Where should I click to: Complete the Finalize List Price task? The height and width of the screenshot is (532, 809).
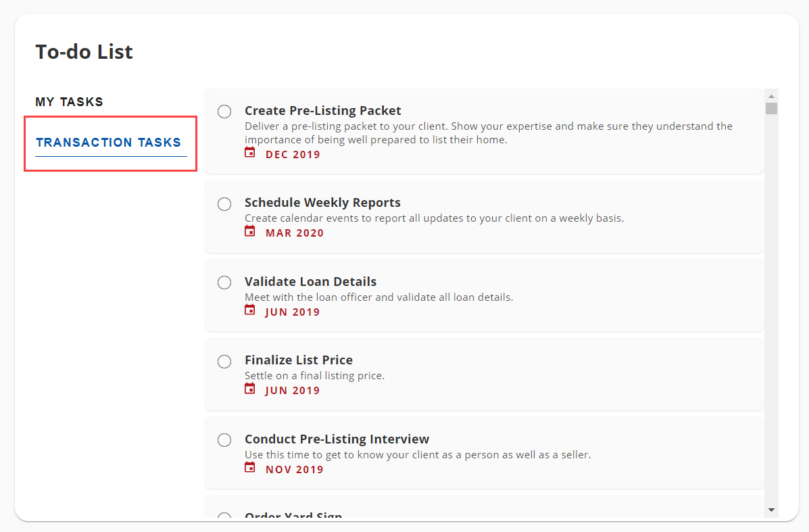[x=224, y=362]
